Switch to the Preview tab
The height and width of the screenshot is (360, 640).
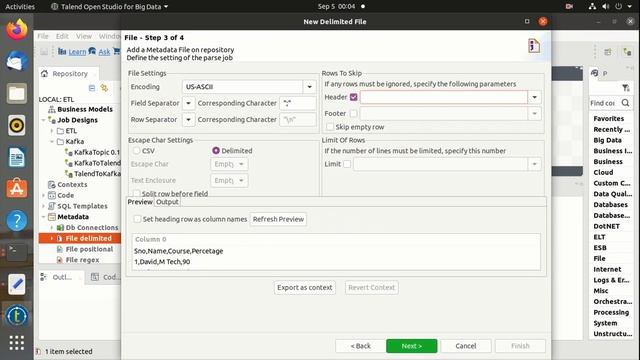click(x=140, y=202)
